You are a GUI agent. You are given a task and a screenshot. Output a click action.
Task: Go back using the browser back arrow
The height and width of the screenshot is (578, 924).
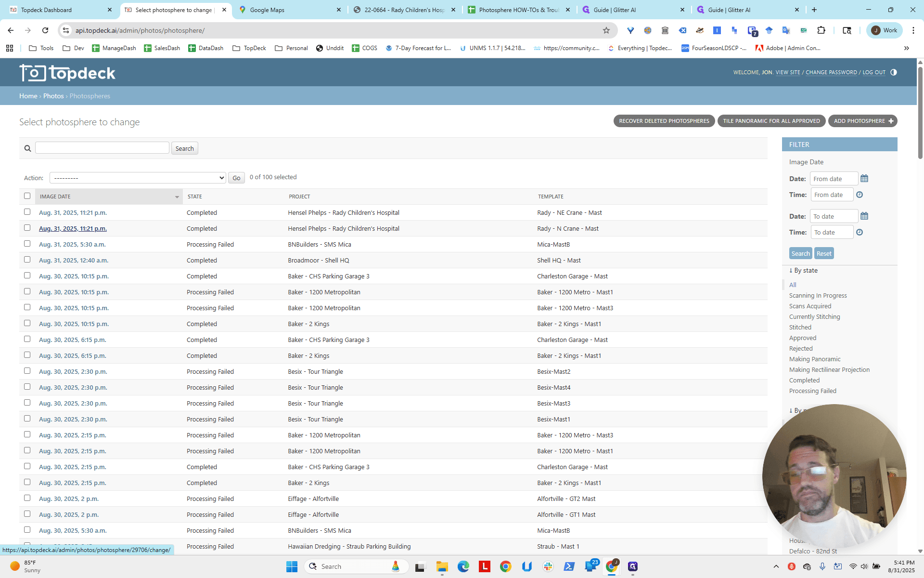(11, 30)
